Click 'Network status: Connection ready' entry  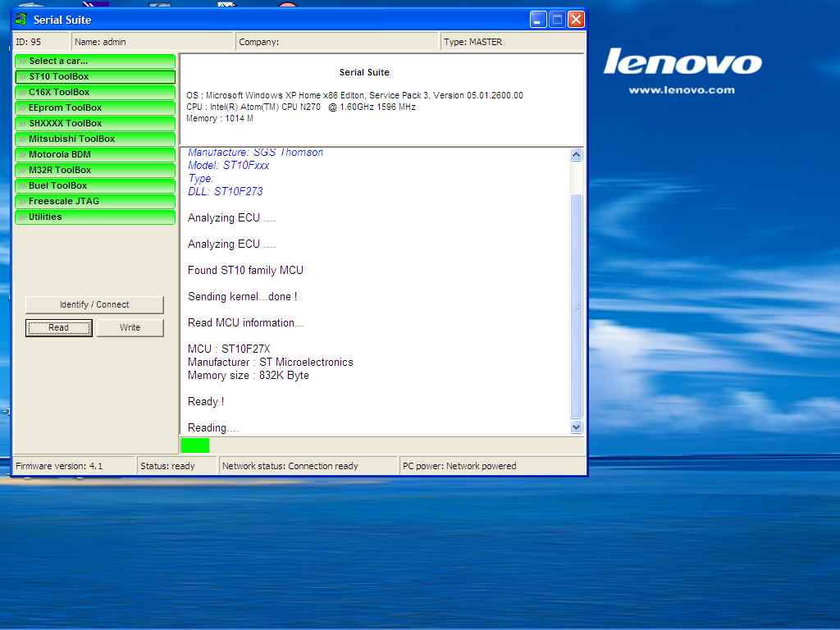point(308,466)
